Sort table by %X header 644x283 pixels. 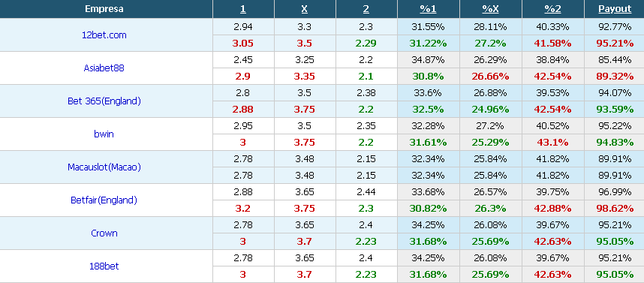pos(490,9)
